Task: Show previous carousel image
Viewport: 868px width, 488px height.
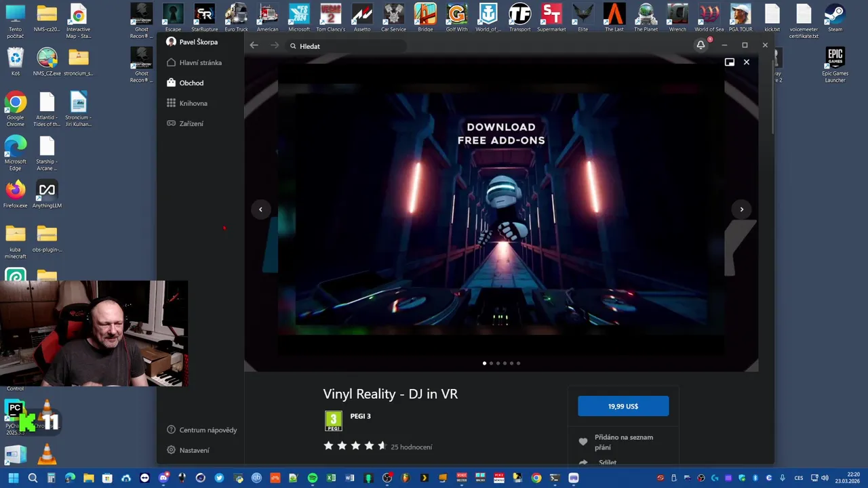Action: [260, 209]
